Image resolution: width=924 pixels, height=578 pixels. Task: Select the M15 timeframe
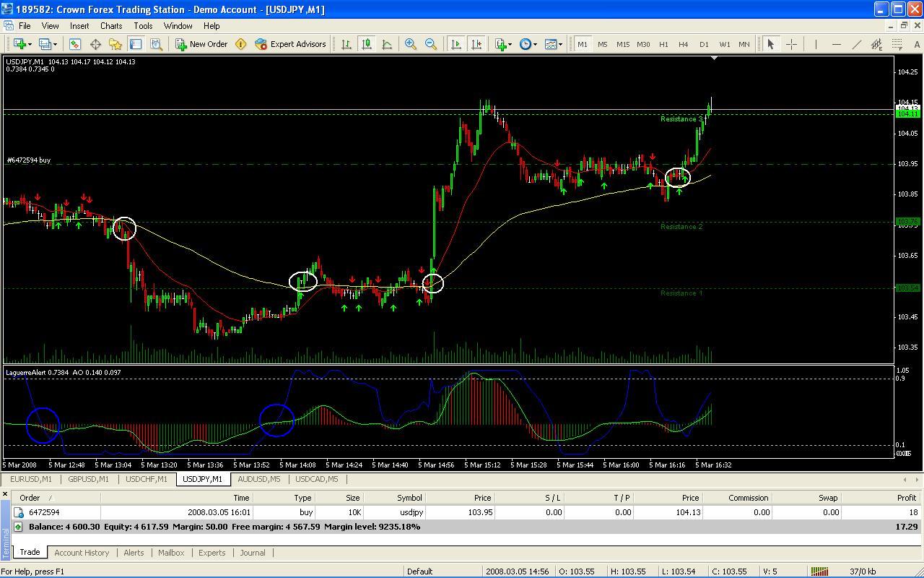click(x=623, y=44)
